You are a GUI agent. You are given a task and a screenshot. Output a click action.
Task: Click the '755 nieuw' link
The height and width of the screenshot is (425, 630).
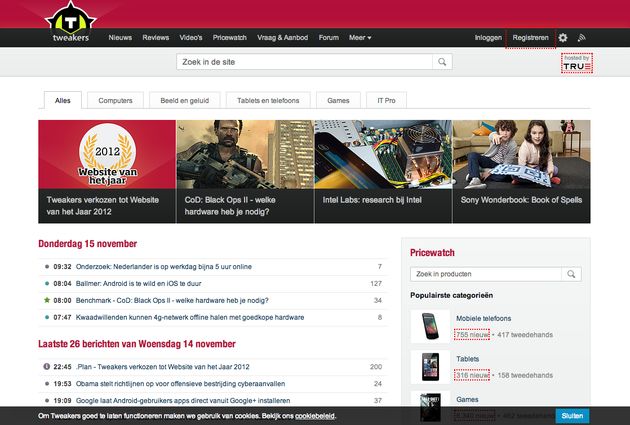point(472,335)
